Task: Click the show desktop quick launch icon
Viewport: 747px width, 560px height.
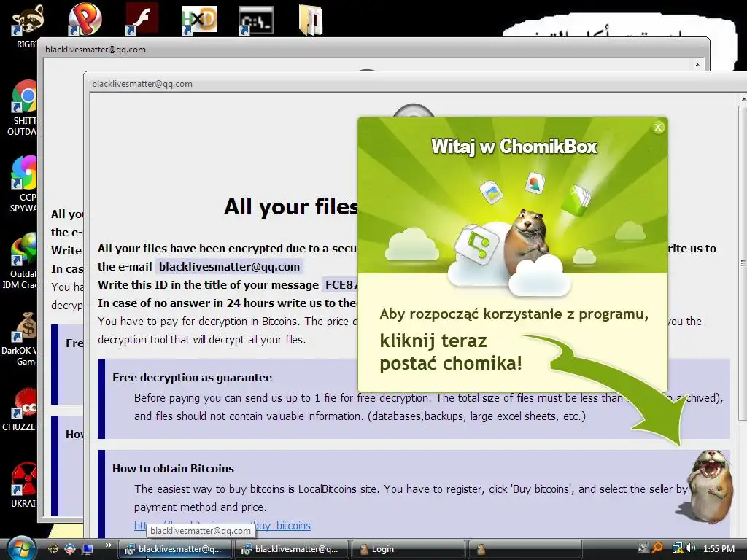Action: click(88, 549)
